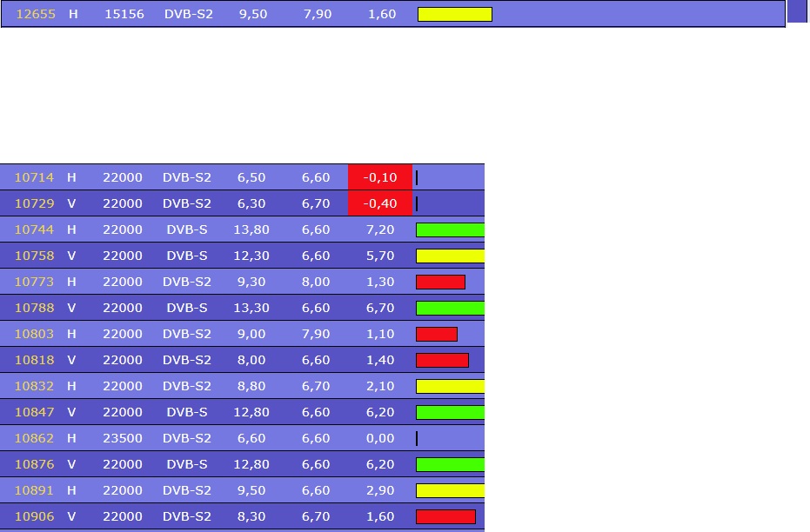Click the 8,00 threshold in the 10773 row
The width and height of the screenshot is (810, 532).
316,282
